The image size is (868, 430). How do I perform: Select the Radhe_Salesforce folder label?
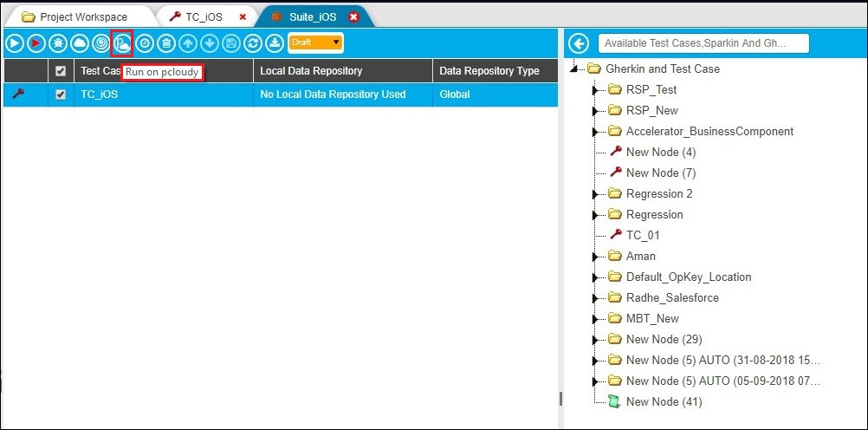click(672, 297)
